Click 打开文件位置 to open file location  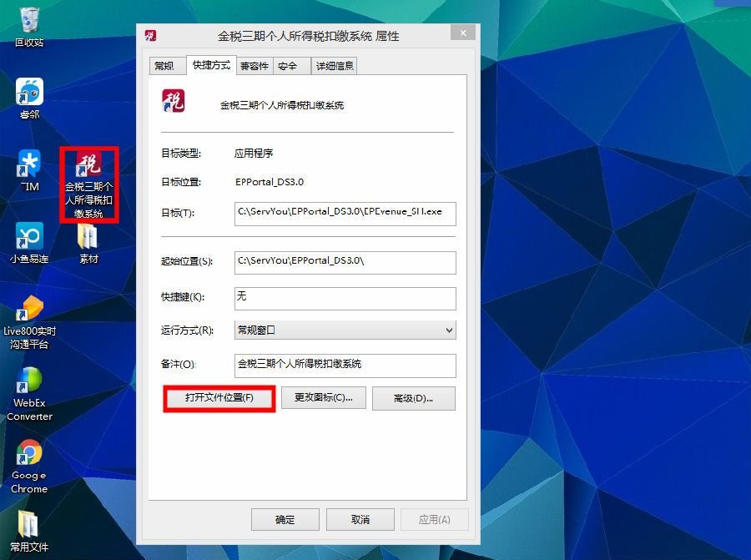(219, 398)
